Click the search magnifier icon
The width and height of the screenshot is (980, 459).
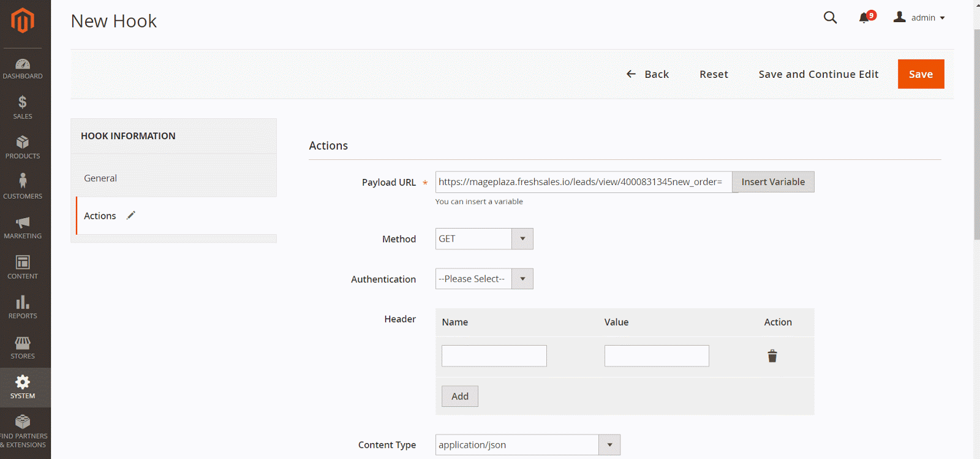(830, 18)
